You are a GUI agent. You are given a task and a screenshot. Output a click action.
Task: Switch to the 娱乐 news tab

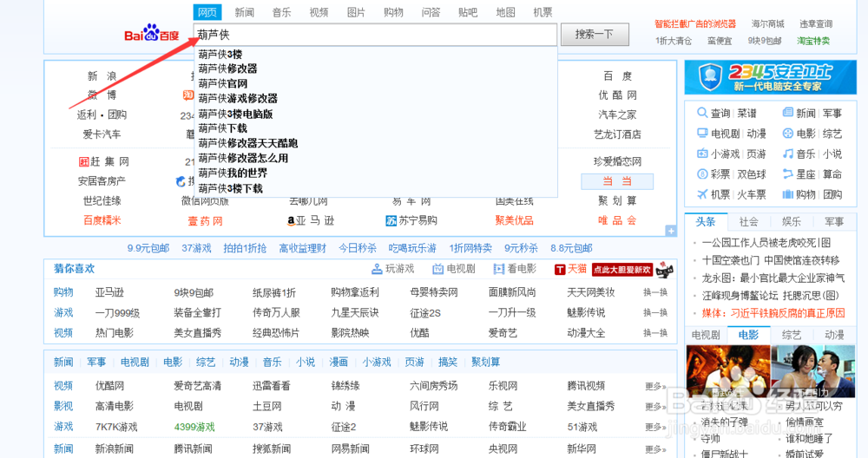click(792, 222)
